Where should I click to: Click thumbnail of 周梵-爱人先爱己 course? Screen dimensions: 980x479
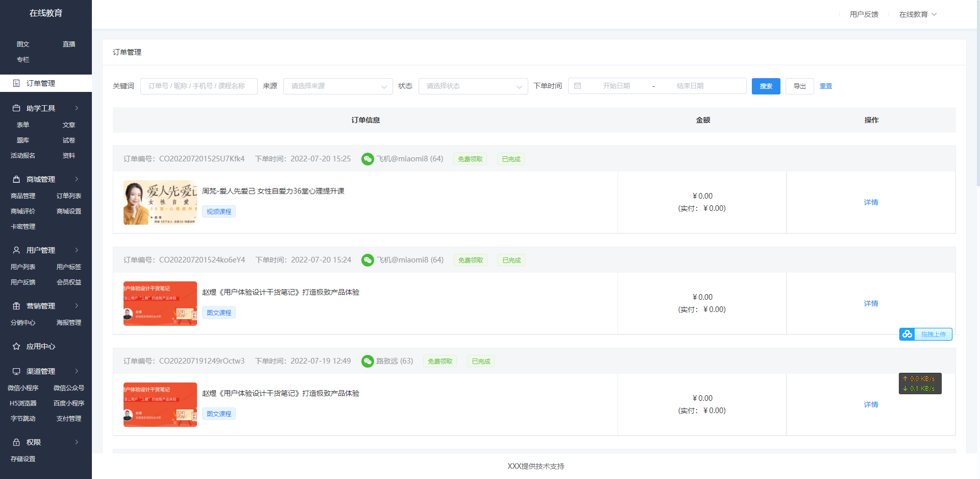[160, 202]
